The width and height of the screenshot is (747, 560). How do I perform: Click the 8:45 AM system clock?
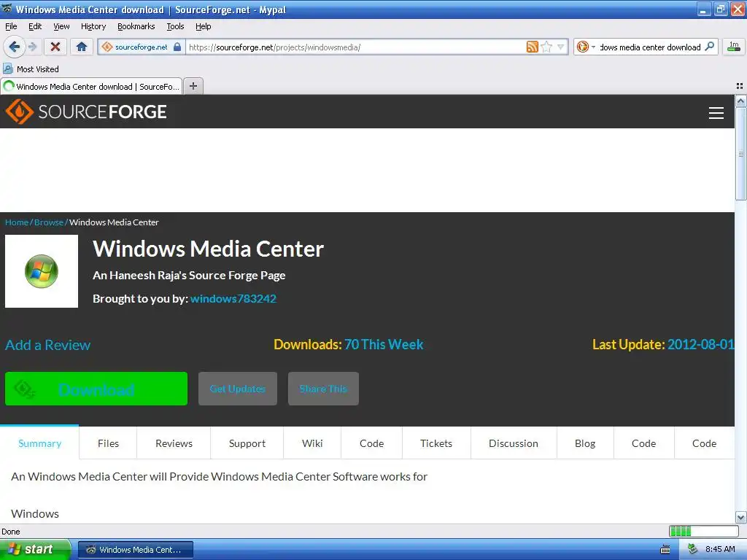pos(720,549)
